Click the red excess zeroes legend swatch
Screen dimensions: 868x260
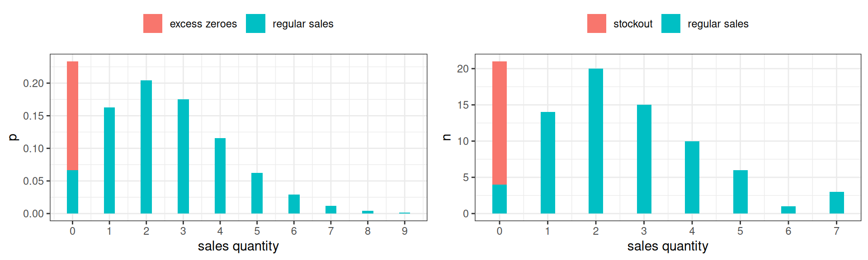point(153,23)
